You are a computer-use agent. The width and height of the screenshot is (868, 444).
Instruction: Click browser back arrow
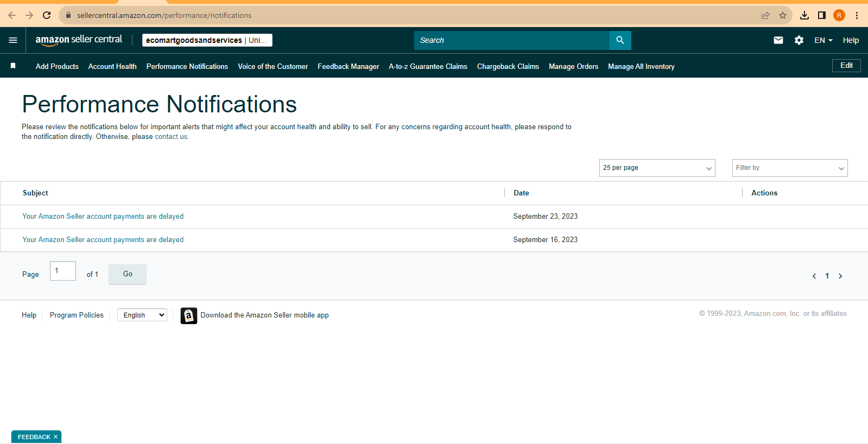(x=12, y=15)
